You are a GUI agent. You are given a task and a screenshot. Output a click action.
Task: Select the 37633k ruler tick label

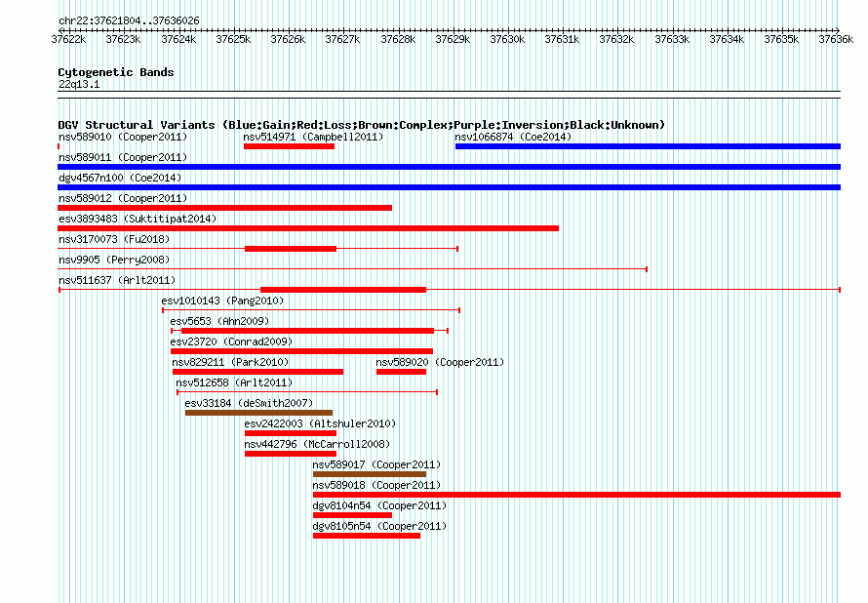tap(672, 39)
